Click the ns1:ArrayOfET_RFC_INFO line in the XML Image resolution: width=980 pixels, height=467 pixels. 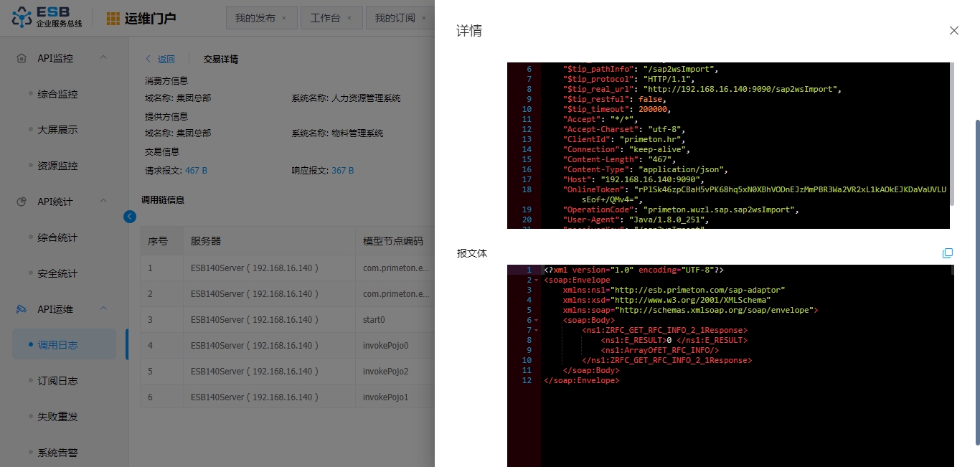[x=660, y=350]
